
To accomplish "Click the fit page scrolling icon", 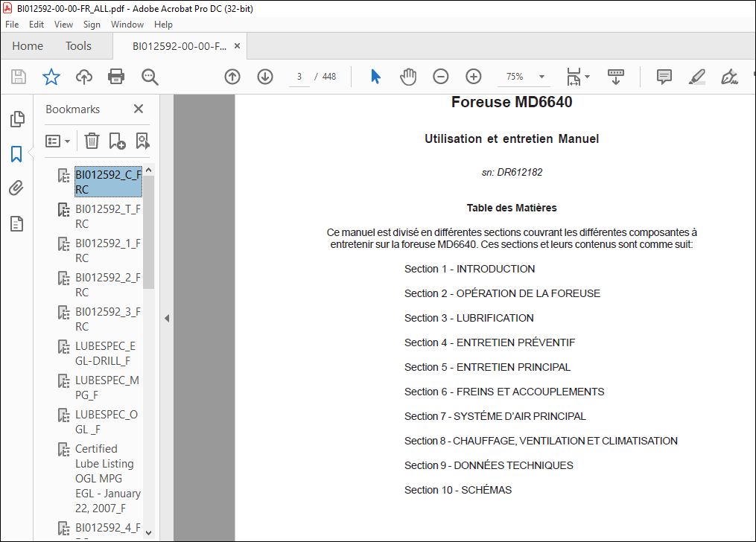I will tap(574, 77).
